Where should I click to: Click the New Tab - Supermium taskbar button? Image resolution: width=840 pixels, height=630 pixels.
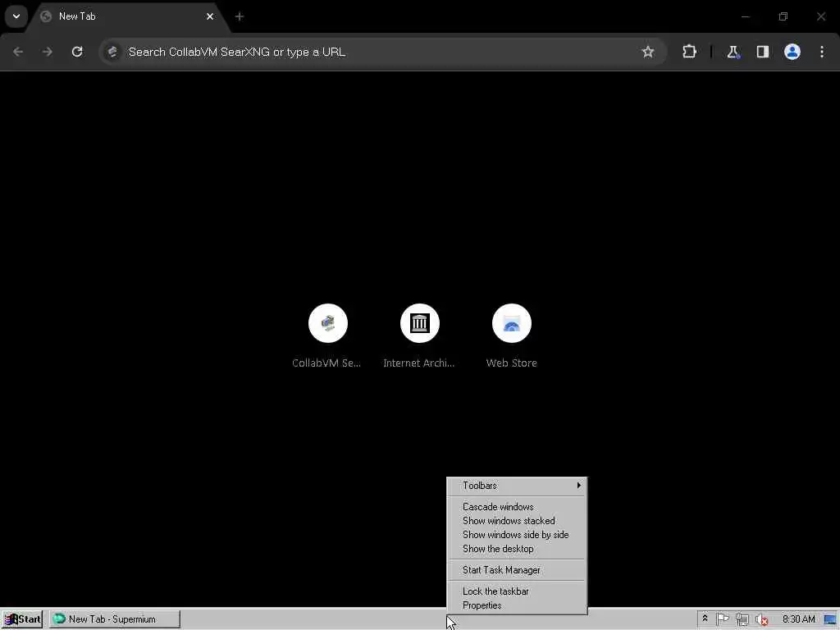tap(115, 619)
